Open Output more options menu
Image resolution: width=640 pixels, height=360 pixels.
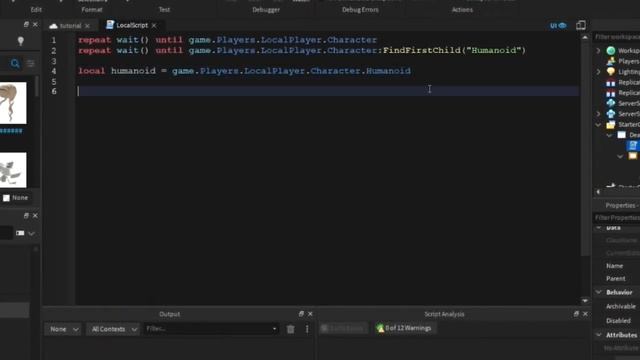pos(307,329)
